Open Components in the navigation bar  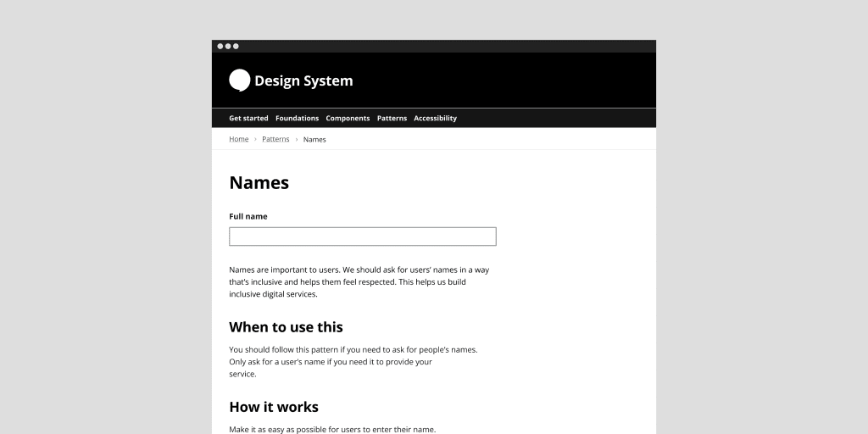click(x=348, y=119)
